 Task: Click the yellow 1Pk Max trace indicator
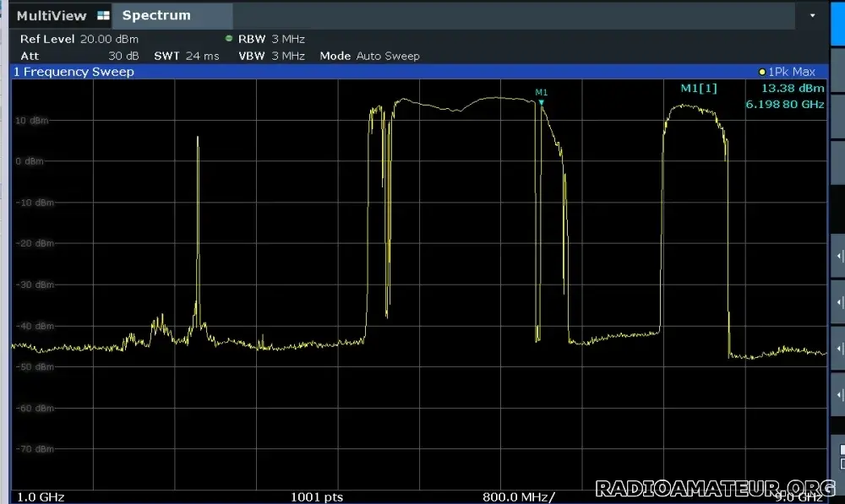(762, 73)
